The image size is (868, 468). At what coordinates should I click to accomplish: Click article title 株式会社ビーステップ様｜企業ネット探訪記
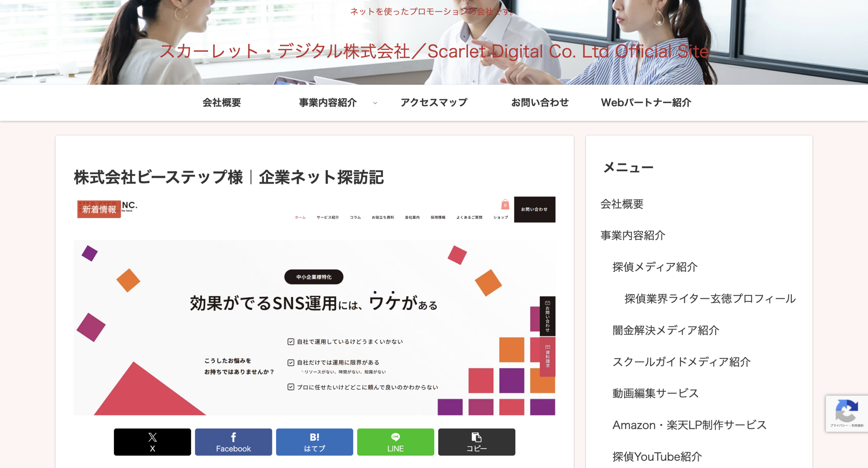229,177
